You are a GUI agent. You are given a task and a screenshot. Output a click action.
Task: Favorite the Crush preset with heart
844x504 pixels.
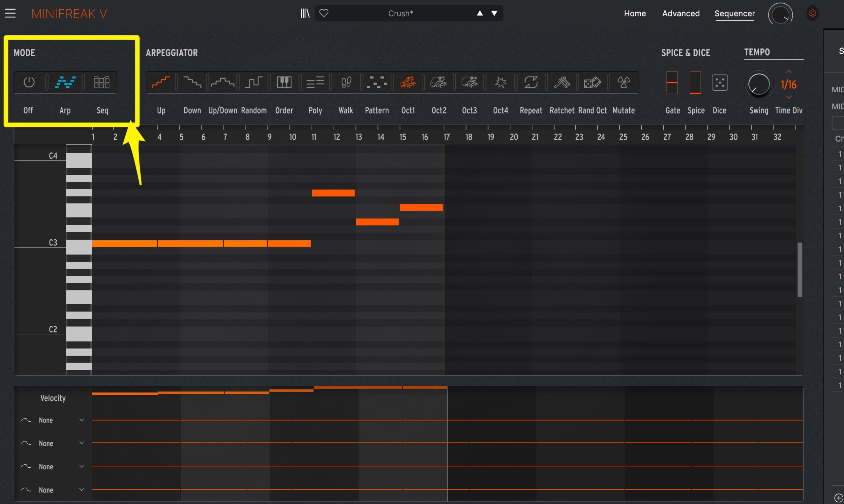point(324,14)
